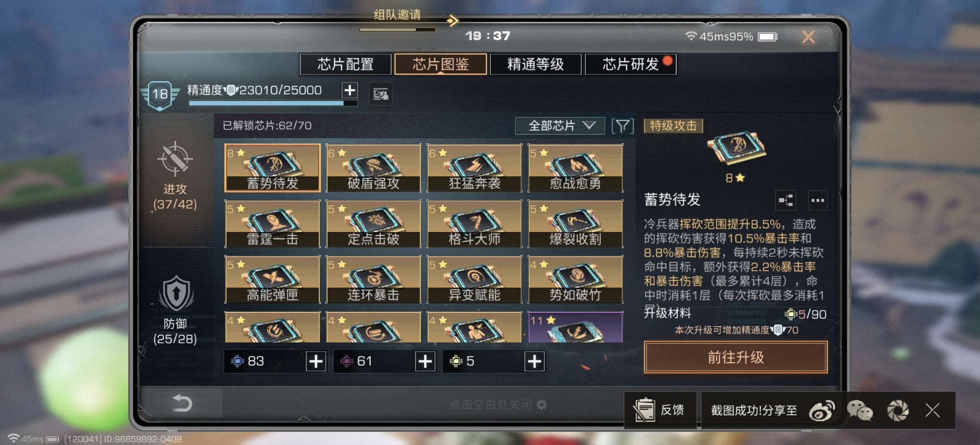Open the 反馈 feedback clipboard icon

[644, 410]
